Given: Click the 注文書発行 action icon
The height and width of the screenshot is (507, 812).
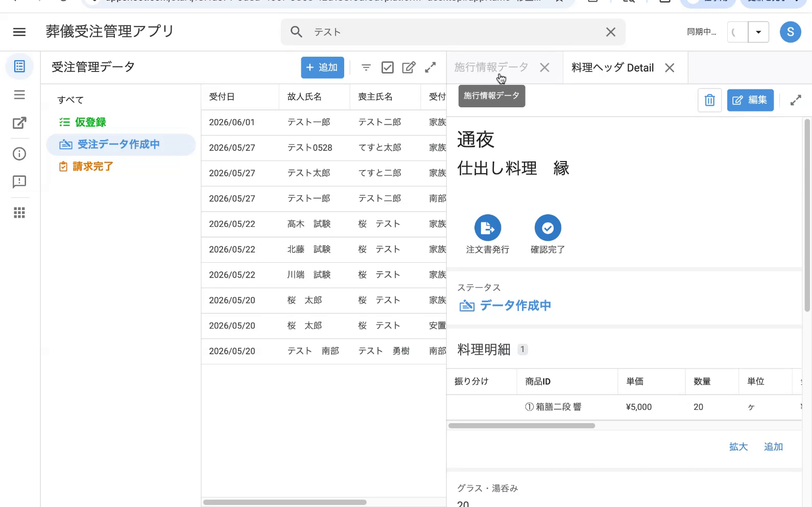Looking at the screenshot, I should click(x=488, y=228).
